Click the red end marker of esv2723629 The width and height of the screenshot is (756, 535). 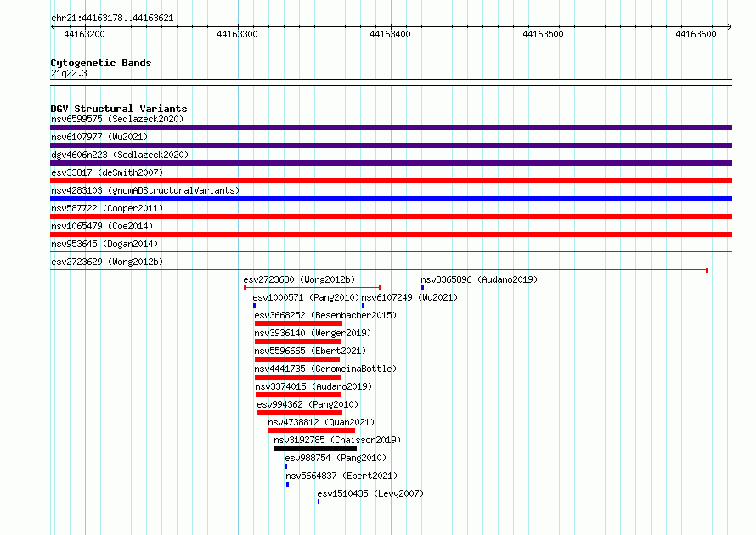click(707, 270)
